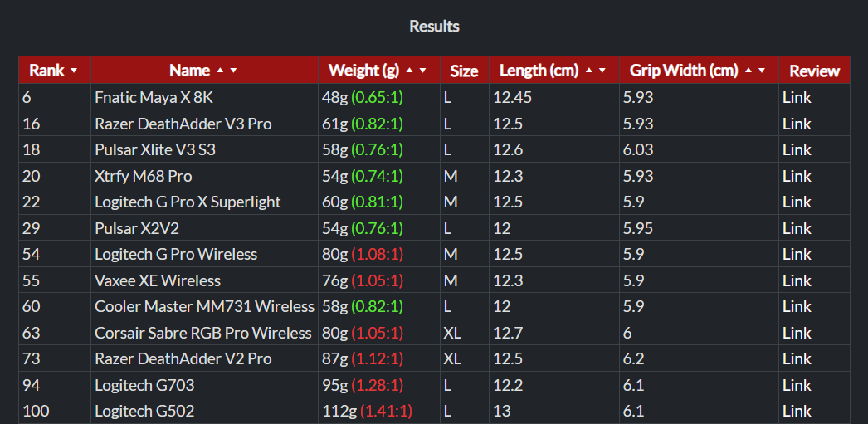Click length value 12.7
Viewport: 868px width, 424px height.
point(508,333)
